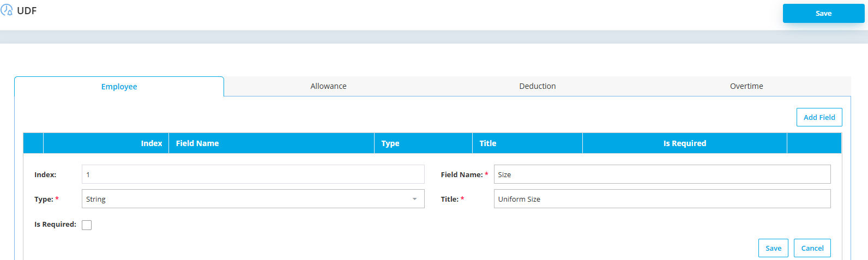Click the Cancel button
Viewport: 868px width, 260px height.
(x=812, y=248)
